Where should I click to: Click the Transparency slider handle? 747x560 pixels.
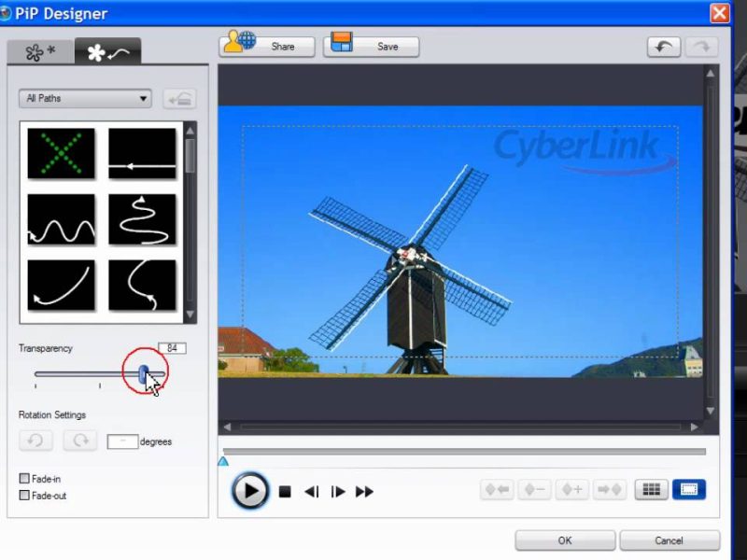tap(144, 375)
